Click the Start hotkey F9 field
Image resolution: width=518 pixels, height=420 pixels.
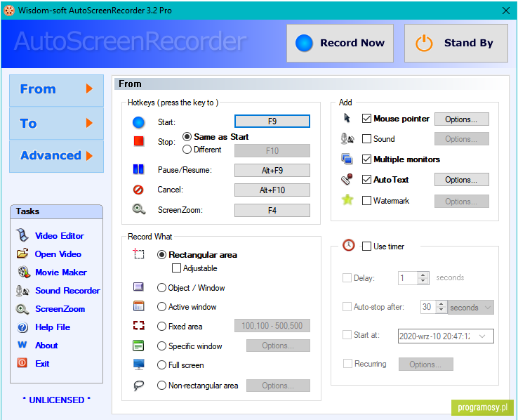[272, 122]
